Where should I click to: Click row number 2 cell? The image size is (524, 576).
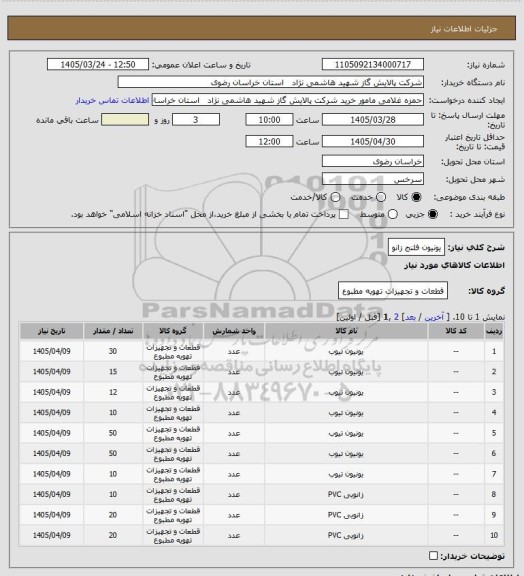pos(494,372)
